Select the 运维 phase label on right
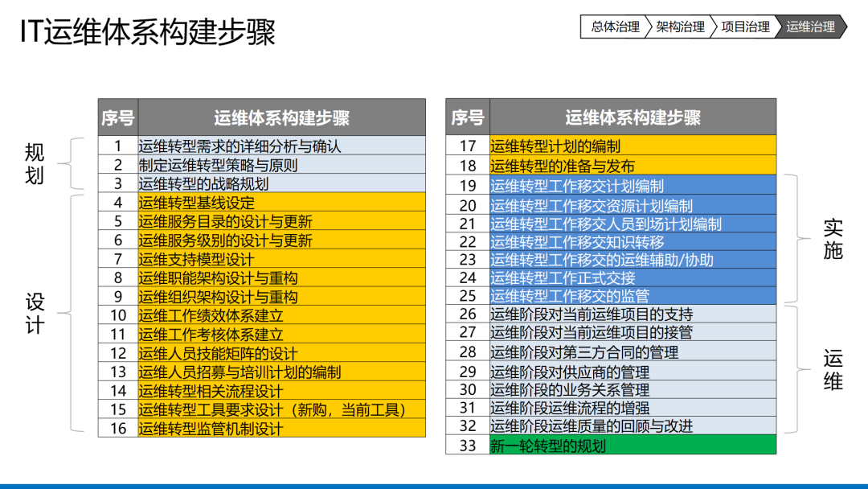 pyautogui.click(x=833, y=369)
